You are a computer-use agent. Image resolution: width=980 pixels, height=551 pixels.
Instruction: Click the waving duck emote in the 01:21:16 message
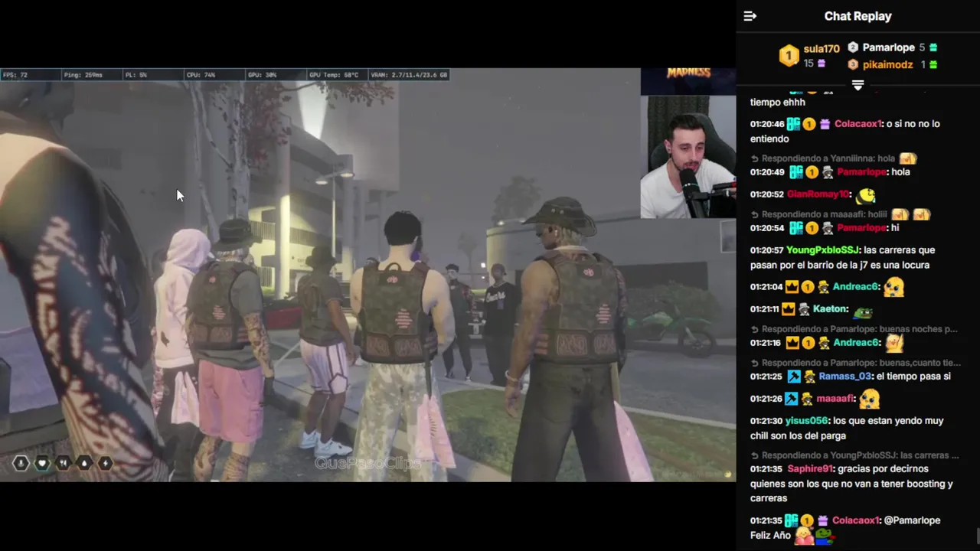pyautogui.click(x=893, y=343)
